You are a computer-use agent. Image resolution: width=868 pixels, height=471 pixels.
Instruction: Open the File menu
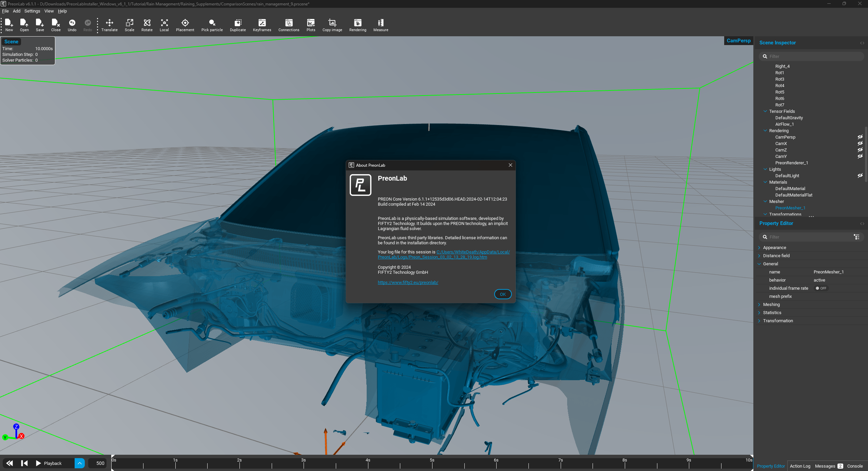[5, 11]
